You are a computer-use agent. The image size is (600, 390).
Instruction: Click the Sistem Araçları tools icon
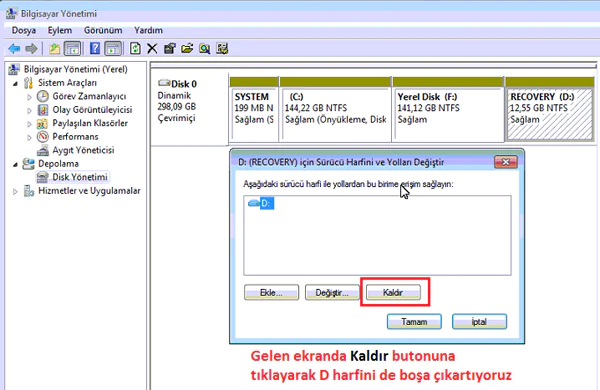28,83
